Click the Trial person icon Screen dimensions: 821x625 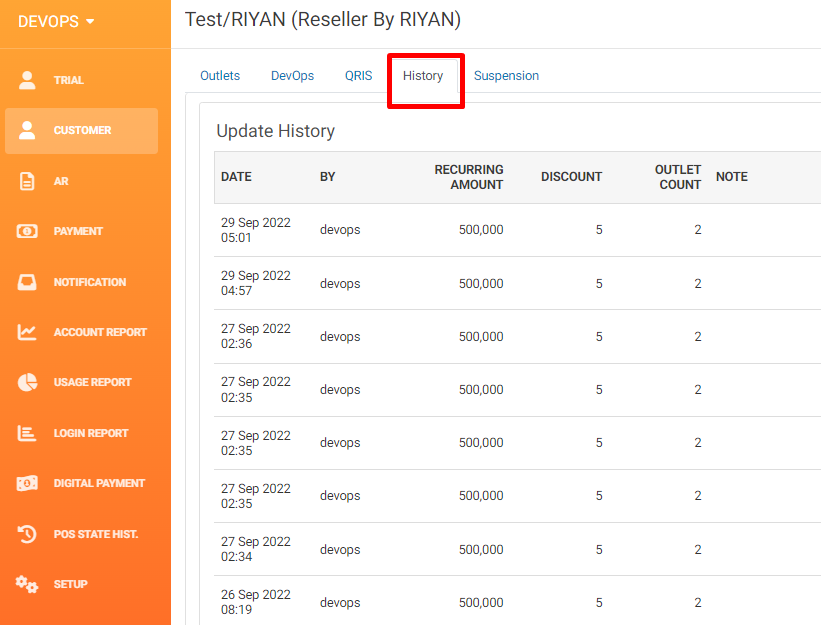click(27, 80)
